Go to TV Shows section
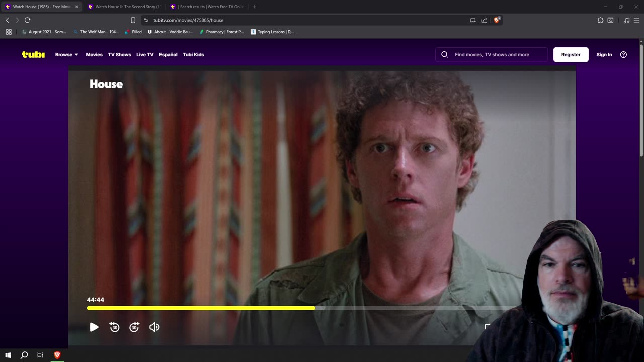Screen dimensions: 644x362 click(119, 54)
